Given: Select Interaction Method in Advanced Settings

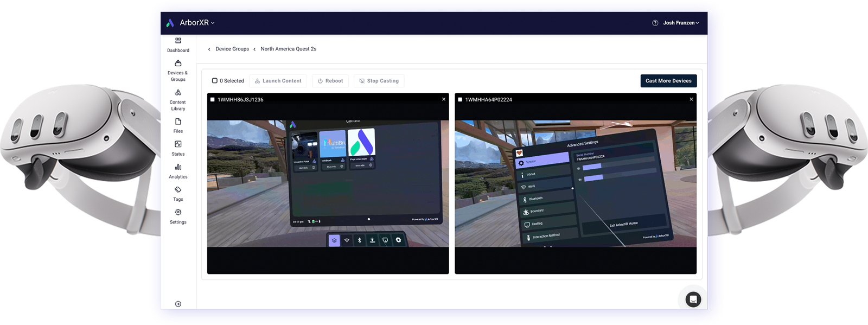Looking at the screenshot, I should [551, 235].
